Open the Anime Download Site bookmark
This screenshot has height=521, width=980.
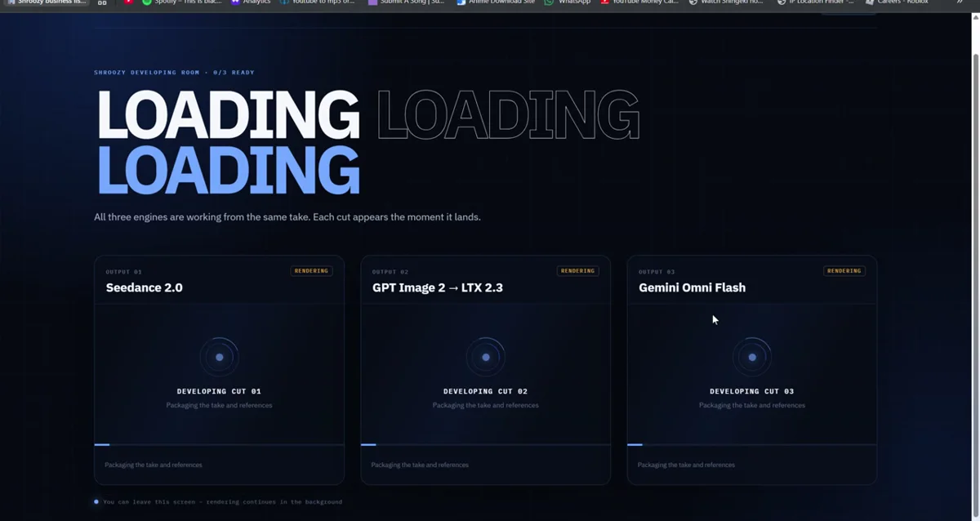point(496,2)
